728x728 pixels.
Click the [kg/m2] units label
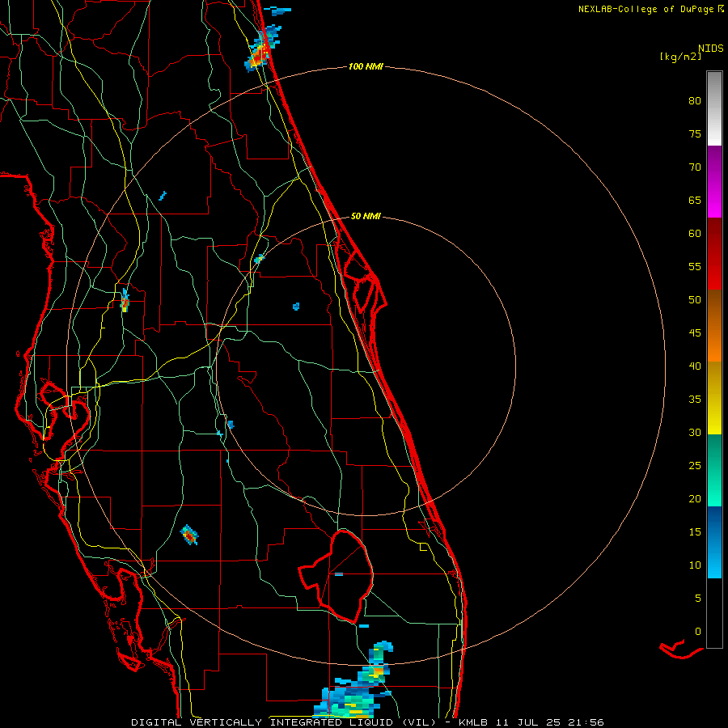(680, 57)
